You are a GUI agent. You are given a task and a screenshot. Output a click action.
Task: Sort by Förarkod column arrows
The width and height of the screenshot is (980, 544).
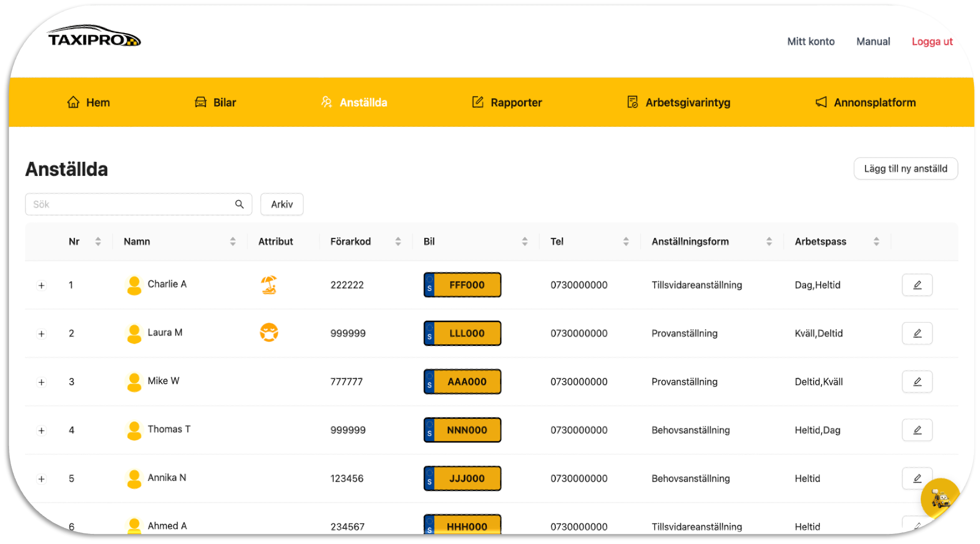pyautogui.click(x=398, y=241)
